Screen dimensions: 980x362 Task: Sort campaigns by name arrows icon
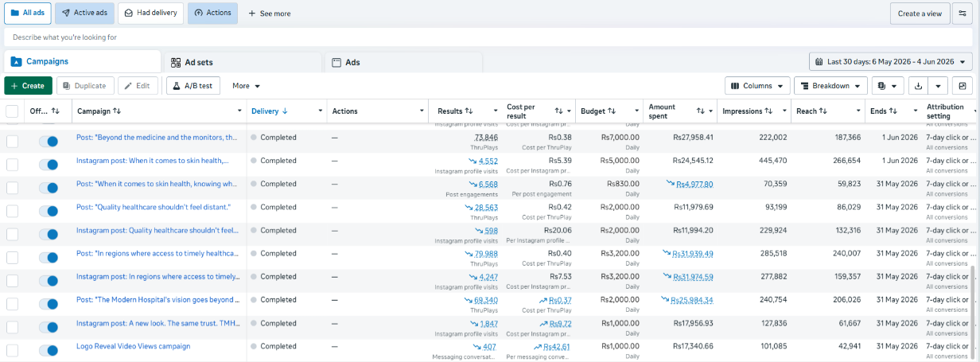point(117,111)
